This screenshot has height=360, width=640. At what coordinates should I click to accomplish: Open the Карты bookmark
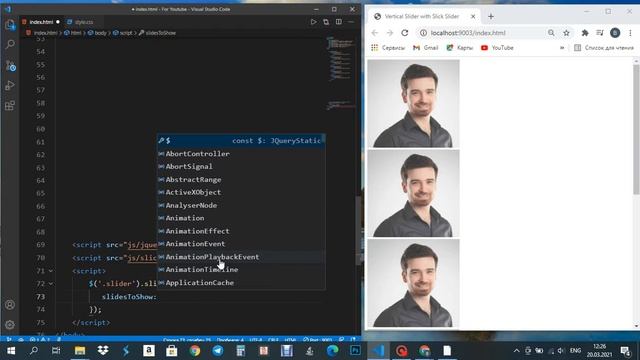459,48
